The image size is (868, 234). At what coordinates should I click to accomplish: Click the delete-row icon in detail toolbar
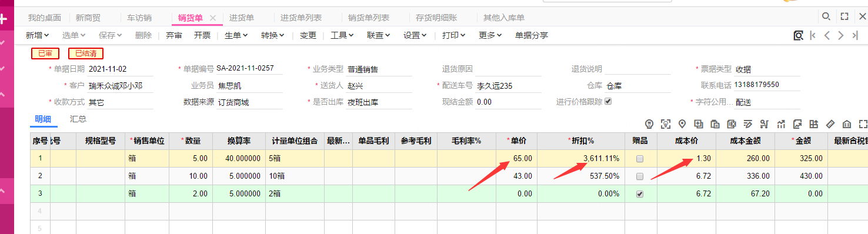(x=732, y=124)
